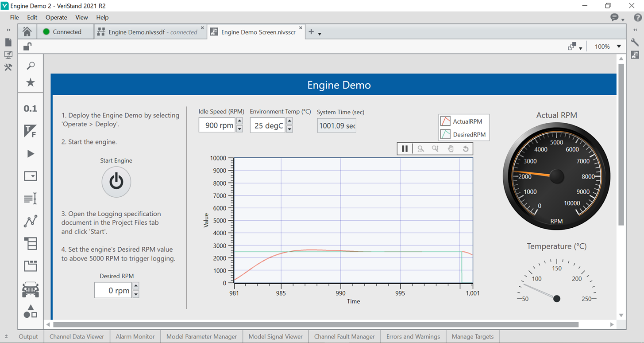Open the File menu
644x343 pixels.
pyautogui.click(x=14, y=18)
